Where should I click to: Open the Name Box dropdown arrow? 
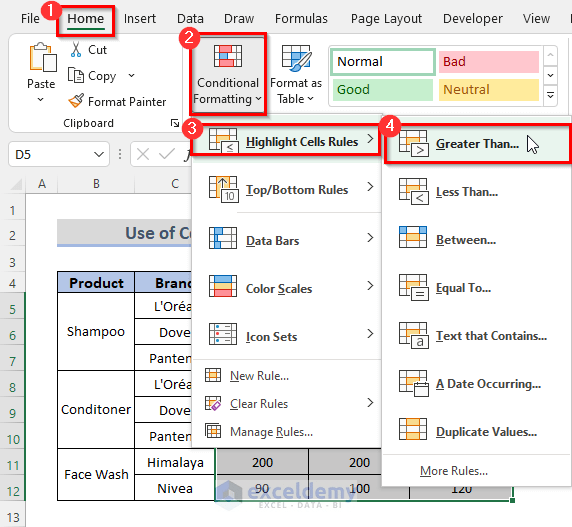[x=99, y=154]
